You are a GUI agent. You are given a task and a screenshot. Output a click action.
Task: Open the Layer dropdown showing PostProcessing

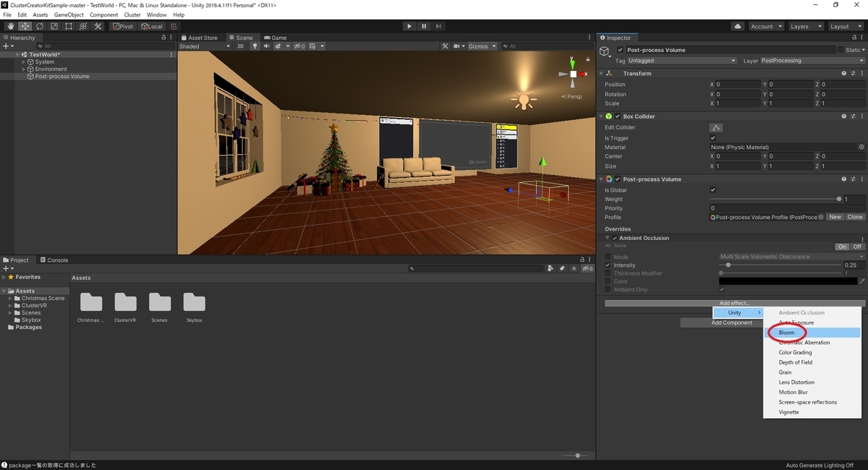812,61
